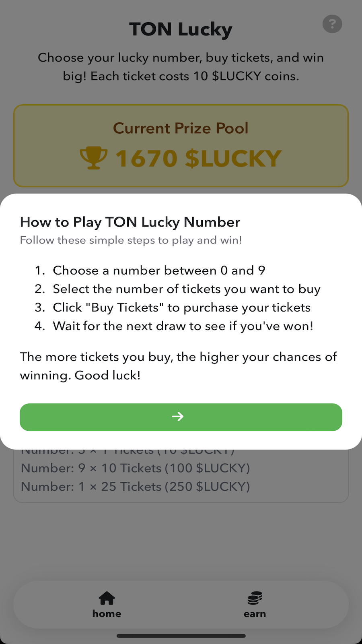The image size is (362, 644).
Task: Dismiss the How to Play dialog via arrow button
Action: pos(181,417)
